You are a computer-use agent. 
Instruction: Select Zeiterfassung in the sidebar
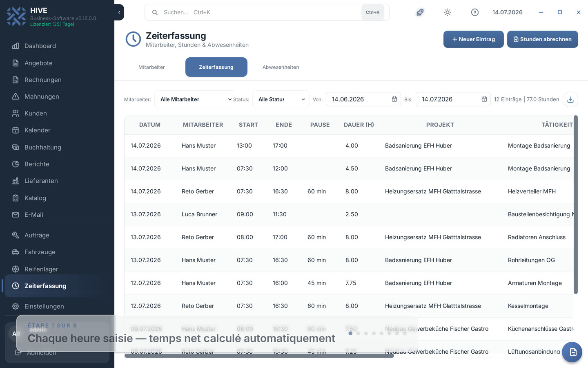57,286
